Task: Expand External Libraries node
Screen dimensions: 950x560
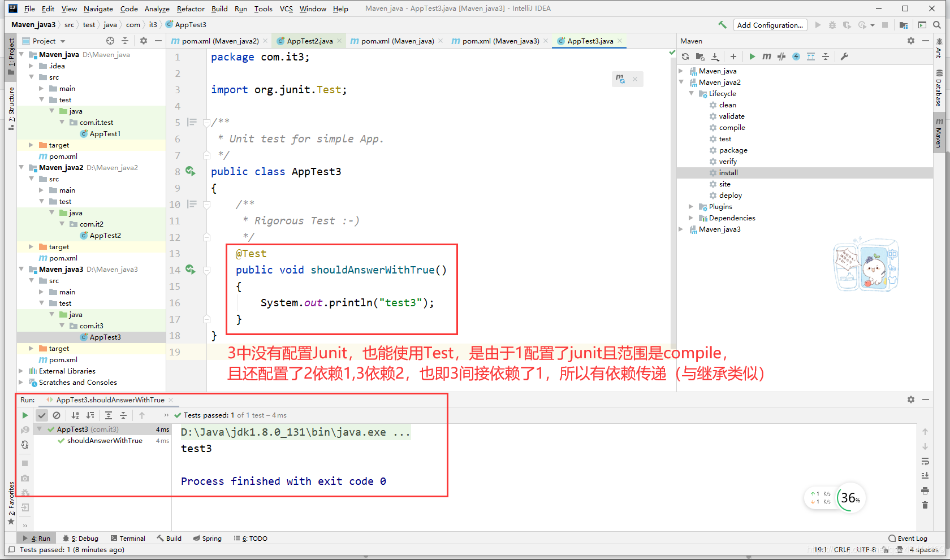Action: point(21,371)
